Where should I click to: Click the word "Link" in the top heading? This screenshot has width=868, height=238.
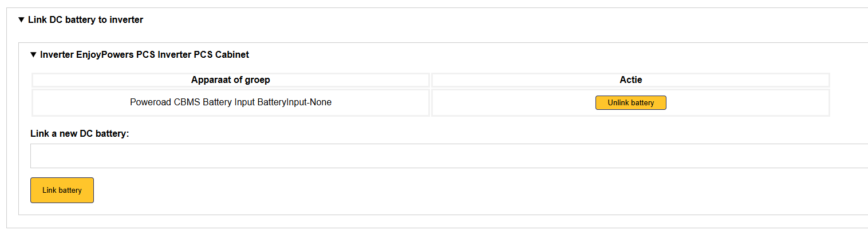(x=37, y=20)
